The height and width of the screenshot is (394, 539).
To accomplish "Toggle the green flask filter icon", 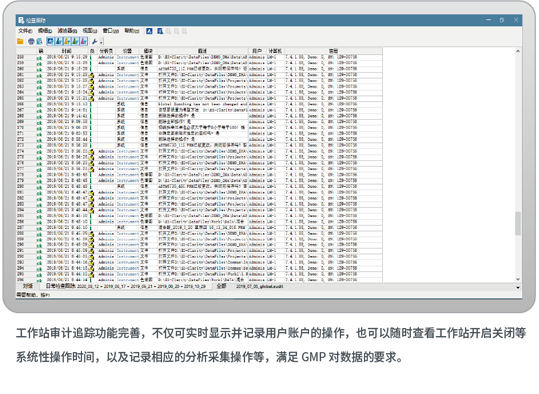I will [x=75, y=42].
